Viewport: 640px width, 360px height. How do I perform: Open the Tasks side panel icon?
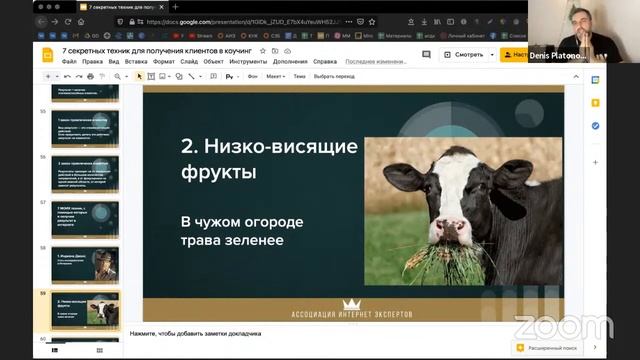tap(596, 126)
